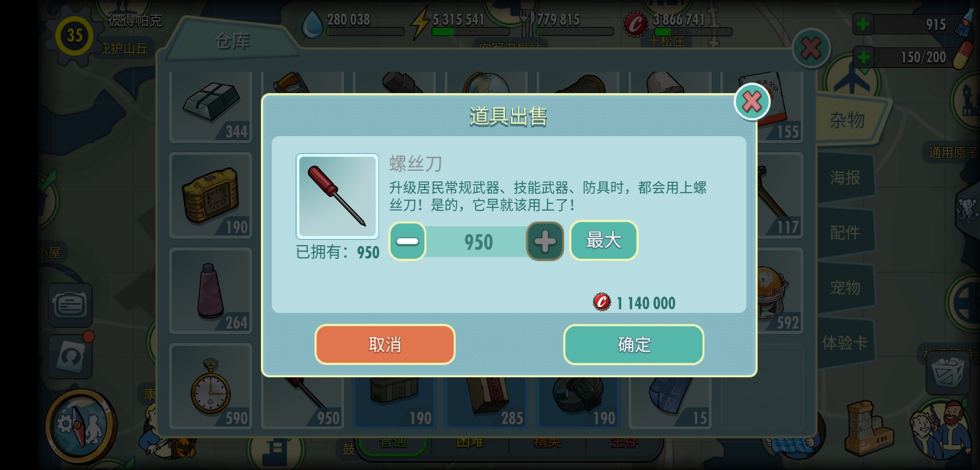Open the 配件 tab

[845, 232]
